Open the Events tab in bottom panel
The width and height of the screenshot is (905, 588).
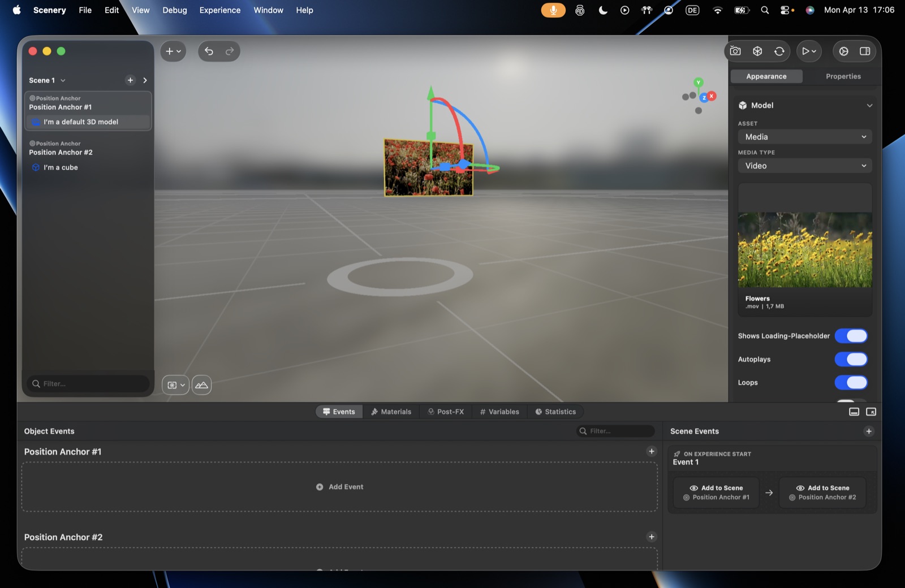(x=339, y=412)
